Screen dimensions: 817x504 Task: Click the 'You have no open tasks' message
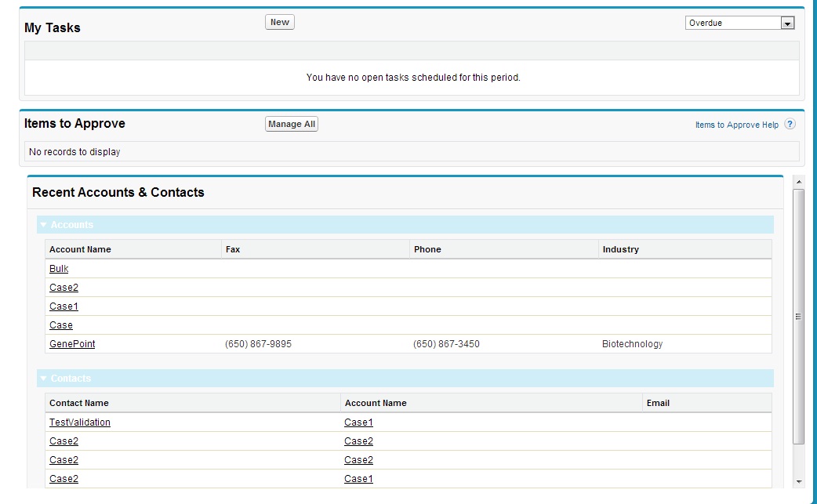pos(413,77)
